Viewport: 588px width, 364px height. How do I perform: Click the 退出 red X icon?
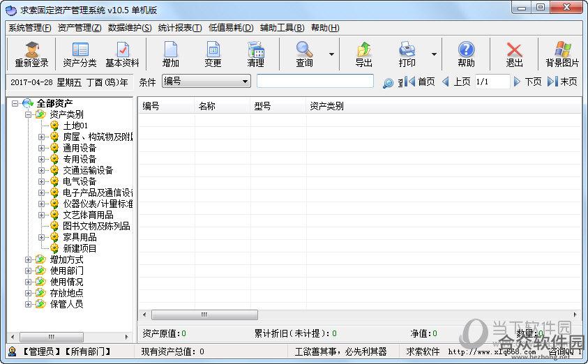click(514, 50)
